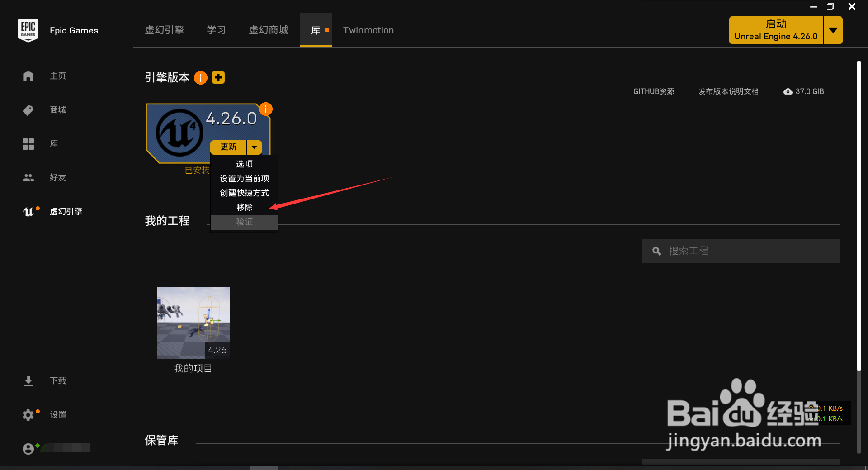Click the user account avatar icon
Image resolution: width=868 pixels, height=470 pixels.
pos(28,448)
